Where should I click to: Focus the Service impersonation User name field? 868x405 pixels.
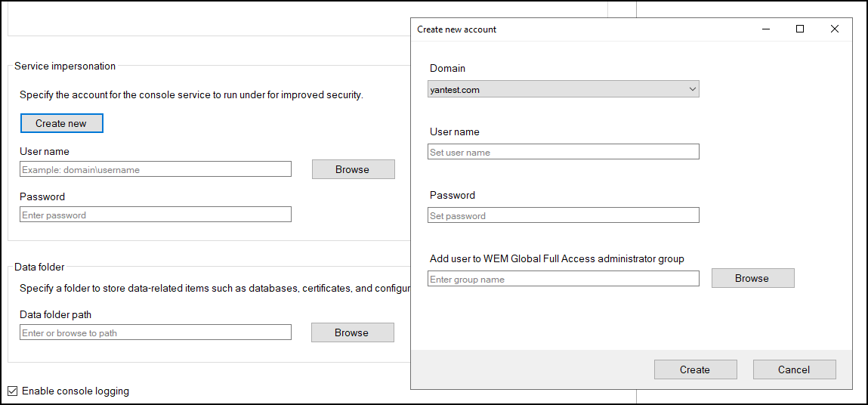[x=155, y=169]
